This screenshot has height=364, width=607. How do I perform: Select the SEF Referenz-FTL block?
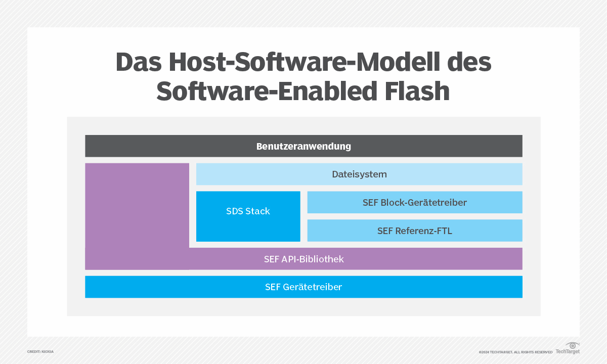click(414, 231)
